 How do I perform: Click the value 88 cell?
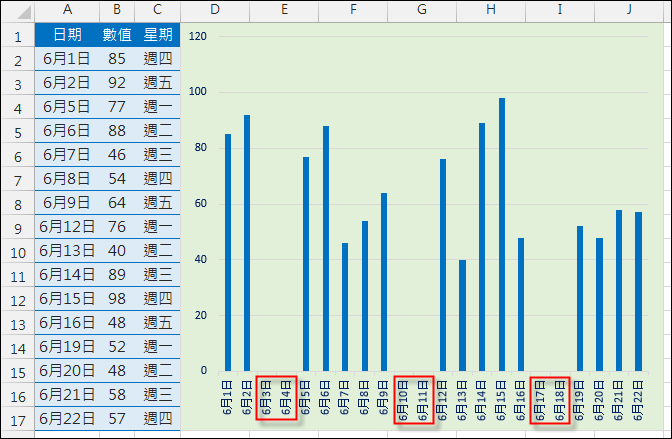click(117, 131)
